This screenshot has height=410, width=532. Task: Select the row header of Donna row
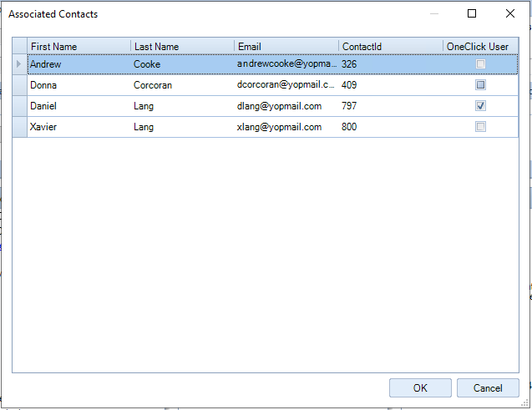click(20, 85)
